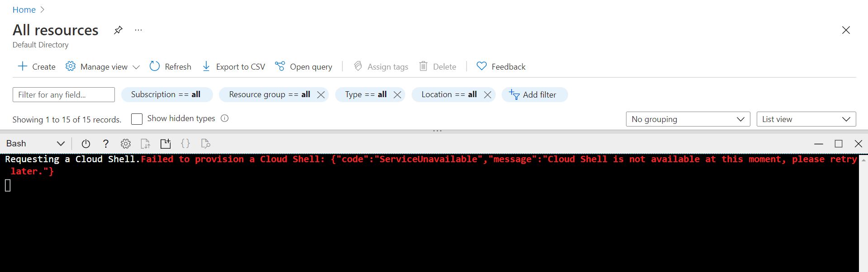The width and height of the screenshot is (868, 272).
Task: Switch shell type from Bash dropdown
Action: (35, 143)
